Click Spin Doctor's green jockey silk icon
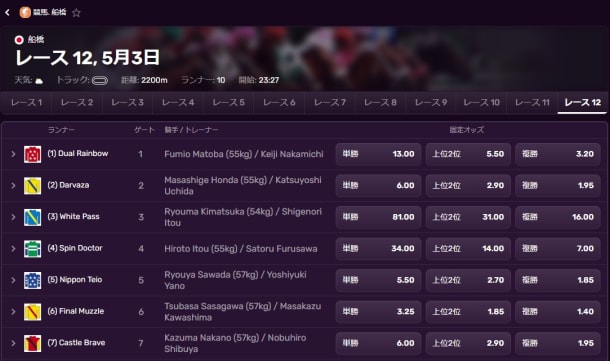The height and width of the screenshot is (361, 610). (33, 249)
